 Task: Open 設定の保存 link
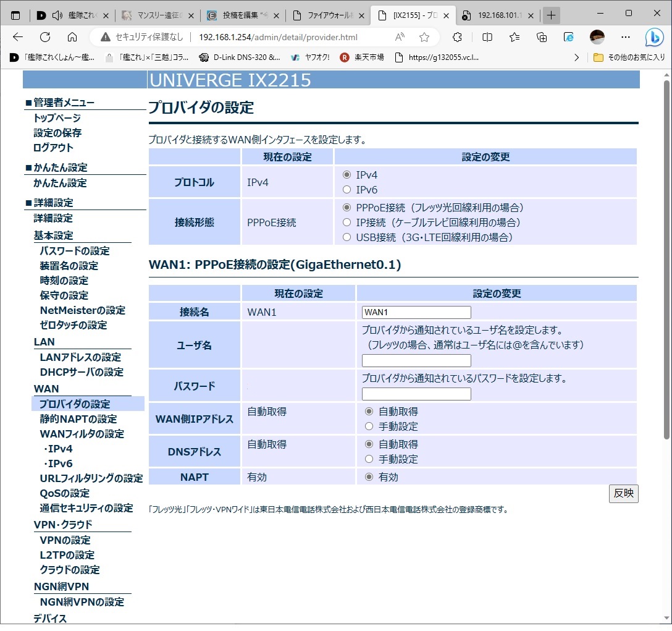pos(57,133)
